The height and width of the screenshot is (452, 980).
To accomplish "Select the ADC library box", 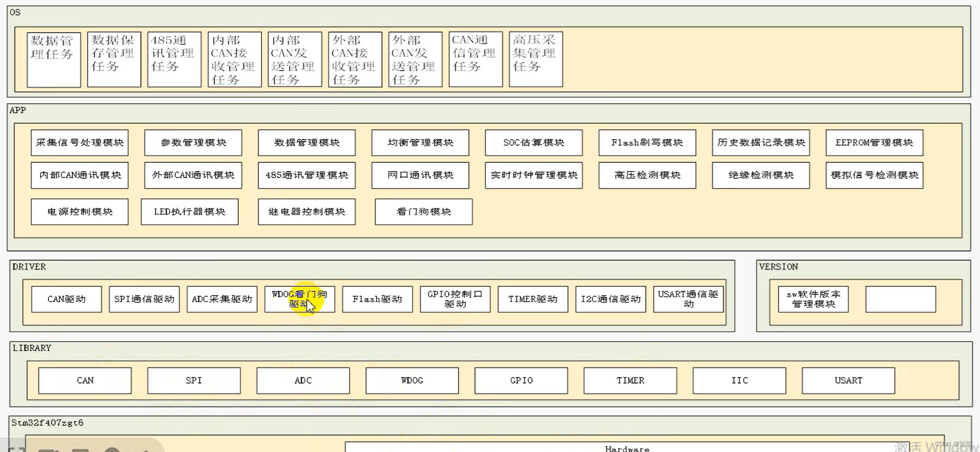I will pyautogui.click(x=303, y=381).
